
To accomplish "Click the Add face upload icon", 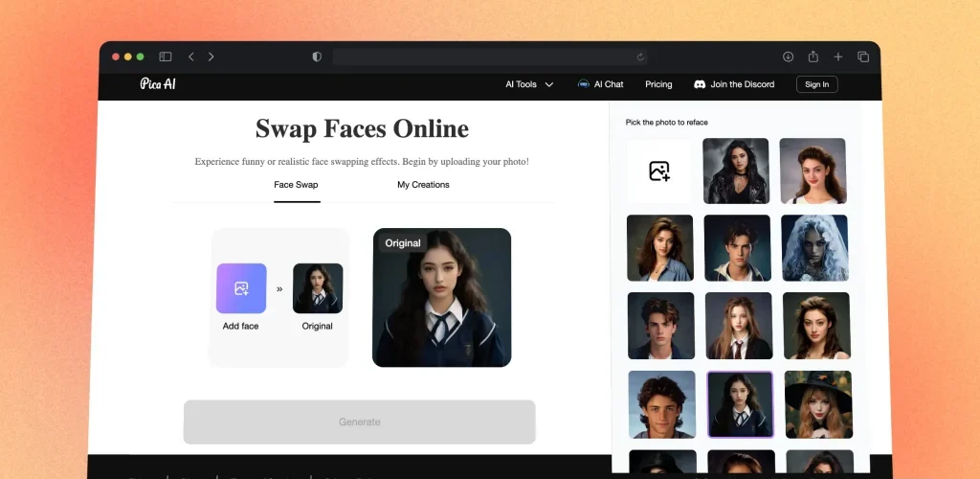I will point(241,288).
